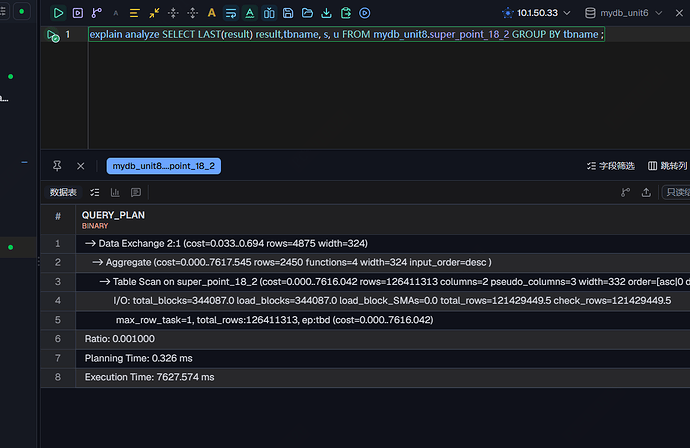Screen dimensions: 690x448
Task: Click row number 3 cell
Action: pos(58,282)
